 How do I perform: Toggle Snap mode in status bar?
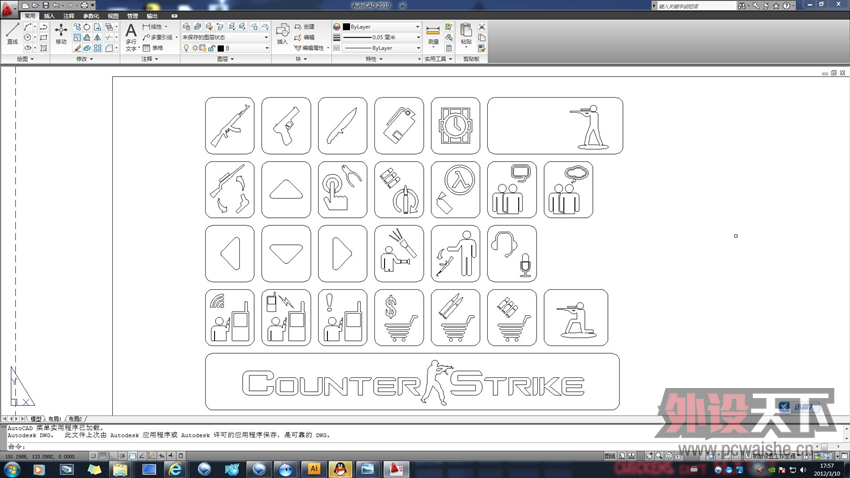tap(93, 456)
